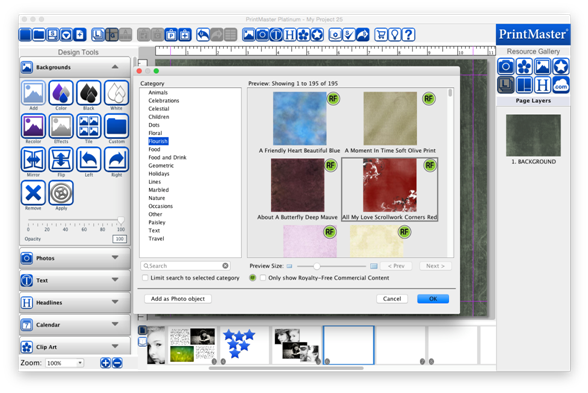The width and height of the screenshot is (588, 393).
Task: Flip the background vertically
Action: coord(61,159)
